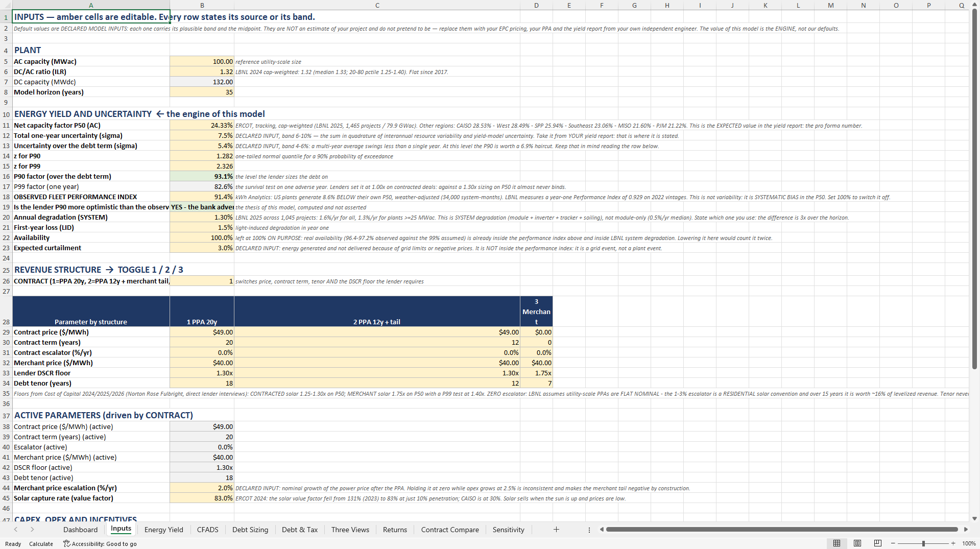
Task: Click the '2 PPA 12y + tail' header
Action: point(377,312)
